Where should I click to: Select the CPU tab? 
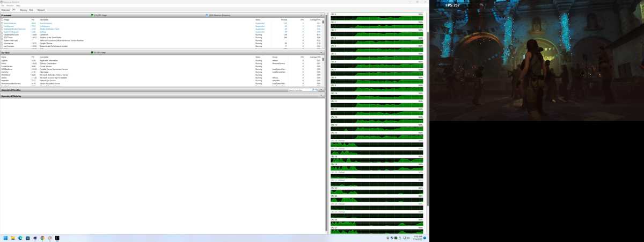[13, 10]
